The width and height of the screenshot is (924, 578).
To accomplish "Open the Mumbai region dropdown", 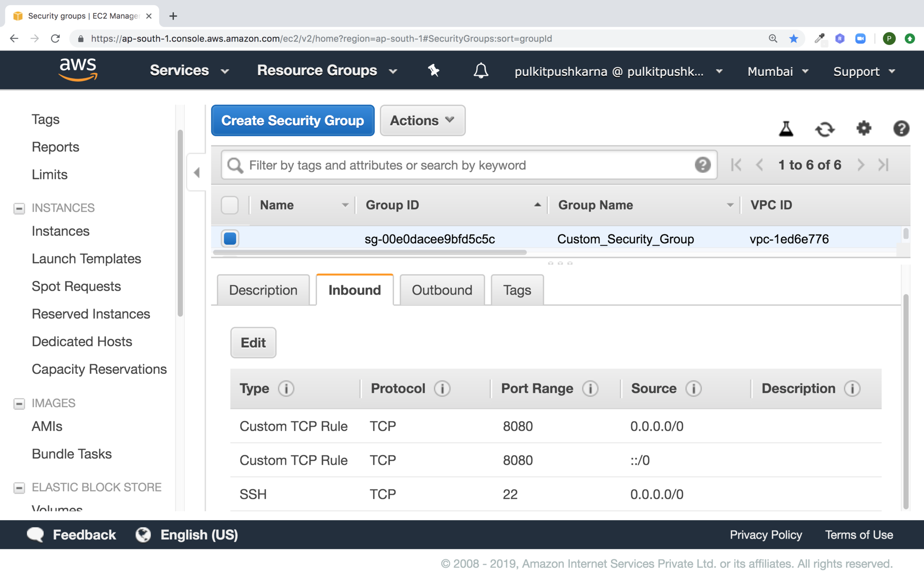I will (x=777, y=72).
